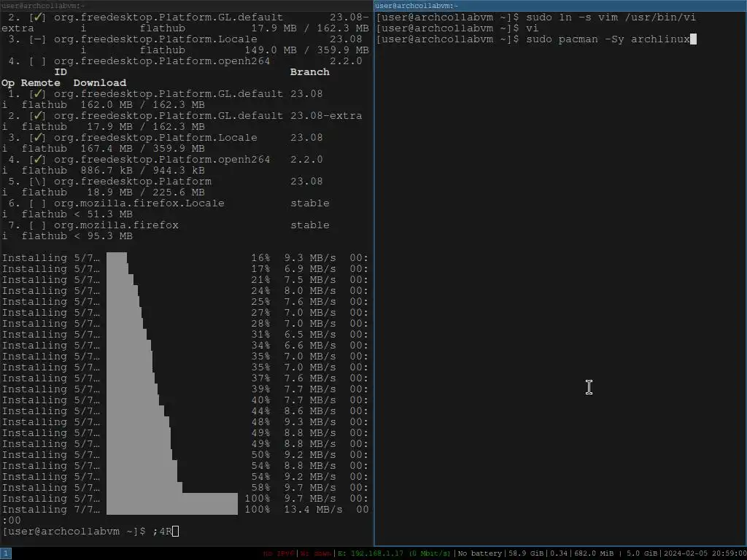The height and width of the screenshot is (560, 747).
Task: Select workspace 1 in the status bar
Action: 5,553
